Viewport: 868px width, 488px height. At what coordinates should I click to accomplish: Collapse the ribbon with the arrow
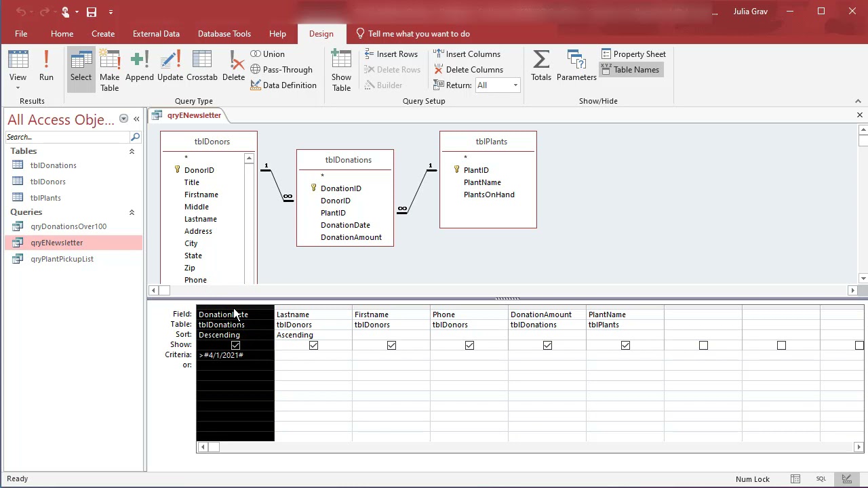point(858,101)
